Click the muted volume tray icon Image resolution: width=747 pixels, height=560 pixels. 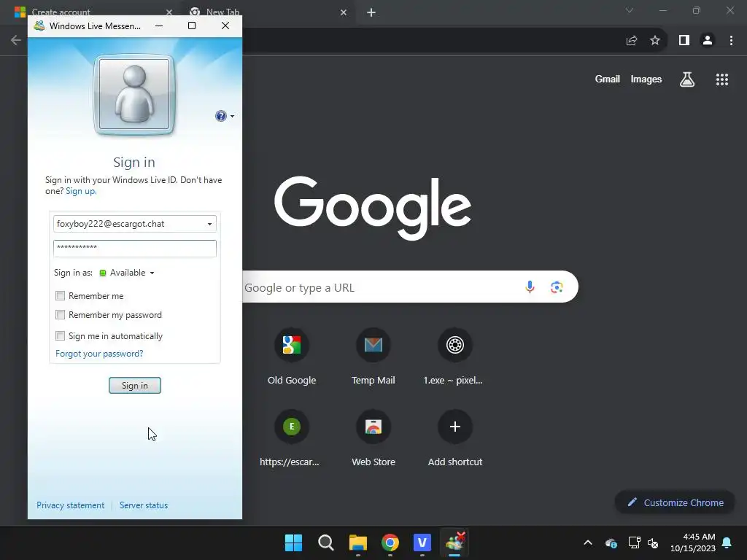[x=653, y=542]
